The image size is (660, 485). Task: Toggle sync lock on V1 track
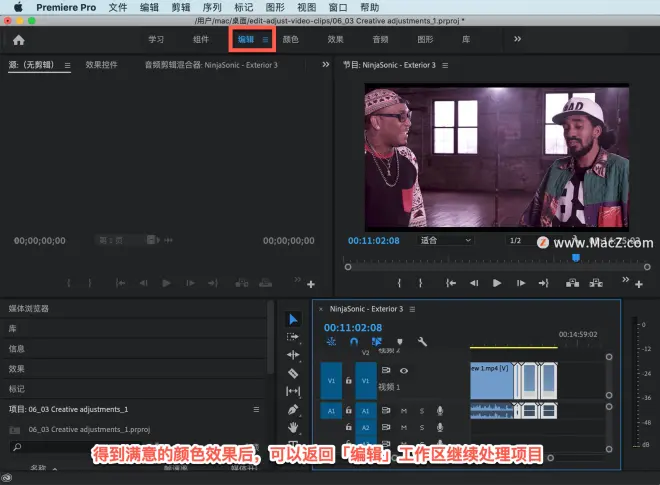(x=386, y=370)
